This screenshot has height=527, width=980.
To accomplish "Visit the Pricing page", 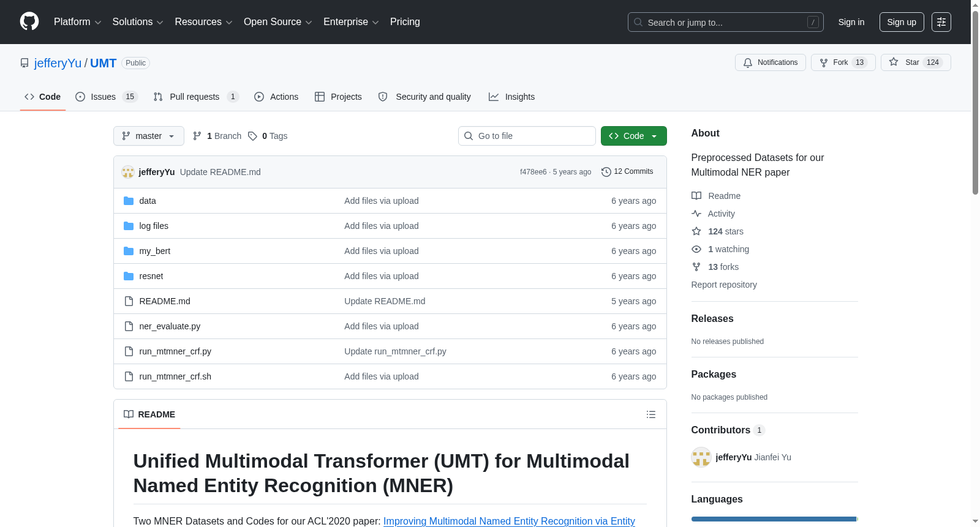I will 405,22.
